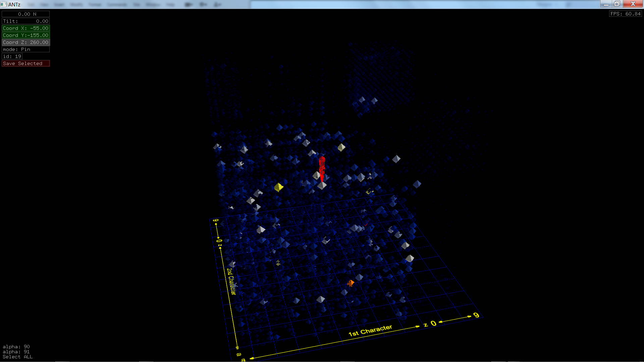Click the 1st Character axis label
Image resolution: width=644 pixels, height=362 pixels.
pos(370,330)
